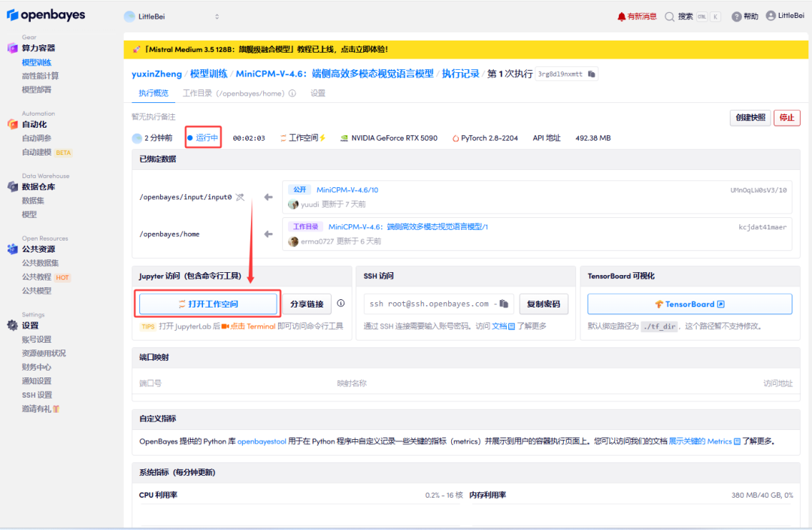
Task: Click the 创建快照 button
Action: pos(750,117)
